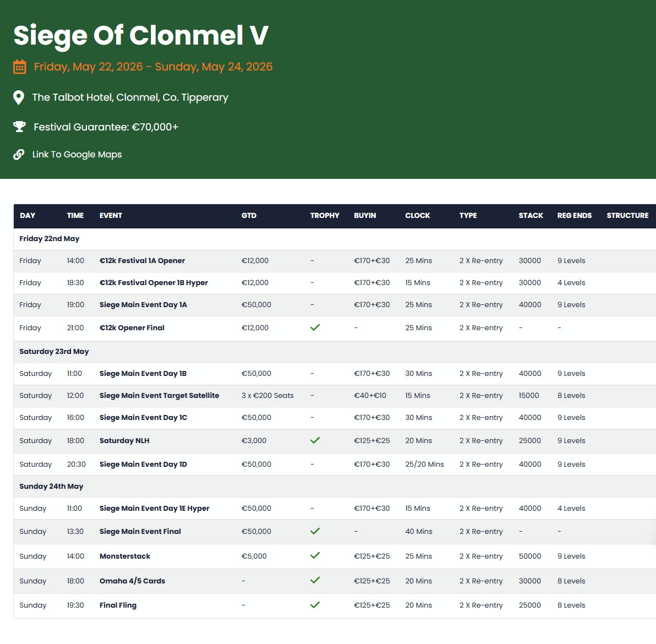Viewport: 656px width, 644px height.
Task: Click Siege Main Event Target Satellite event name
Action: (x=159, y=396)
